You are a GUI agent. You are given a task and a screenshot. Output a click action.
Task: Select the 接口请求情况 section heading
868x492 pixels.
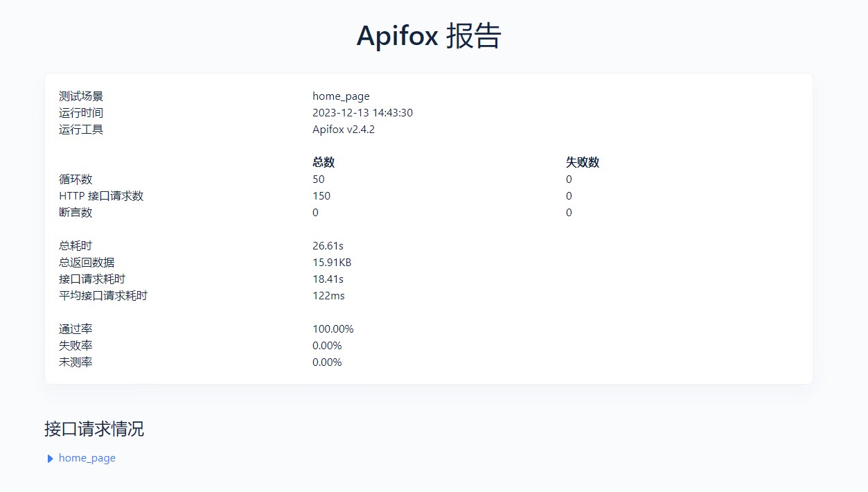(x=94, y=429)
